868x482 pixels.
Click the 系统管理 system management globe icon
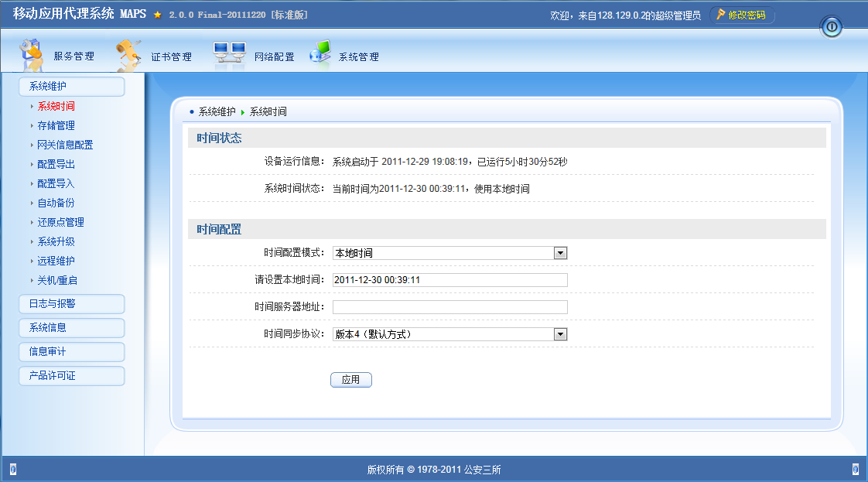point(320,53)
